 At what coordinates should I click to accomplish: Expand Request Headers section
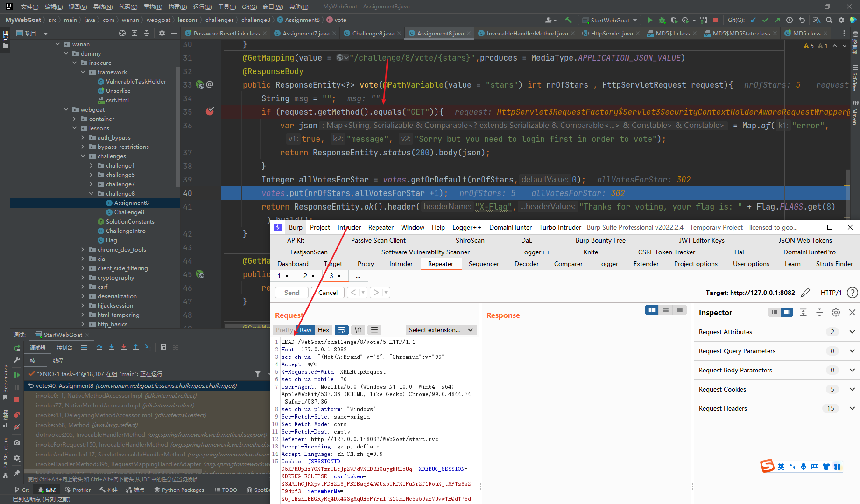[x=852, y=408]
